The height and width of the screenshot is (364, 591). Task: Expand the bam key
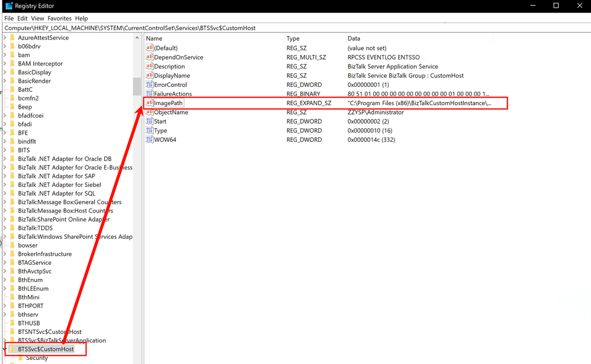pyautogui.click(x=5, y=55)
